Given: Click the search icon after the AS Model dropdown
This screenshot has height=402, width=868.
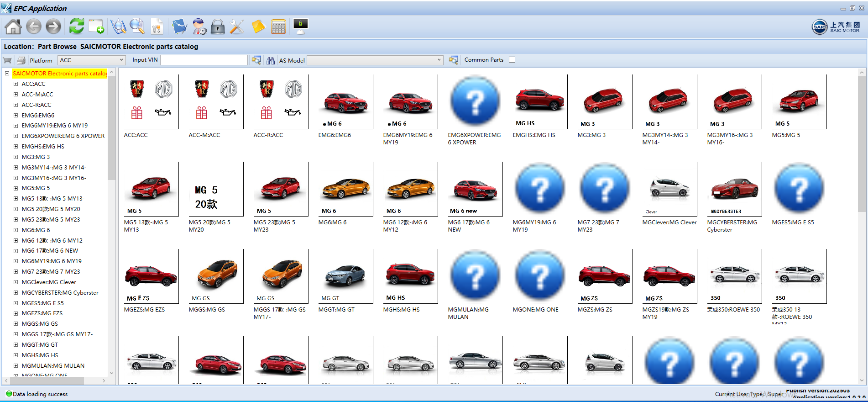Looking at the screenshot, I should pos(454,60).
